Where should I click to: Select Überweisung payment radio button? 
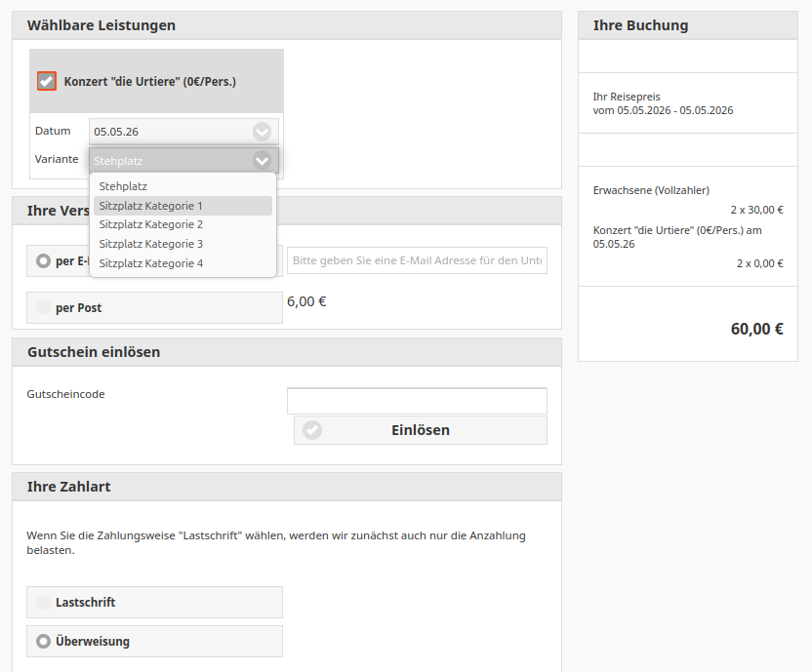point(44,642)
